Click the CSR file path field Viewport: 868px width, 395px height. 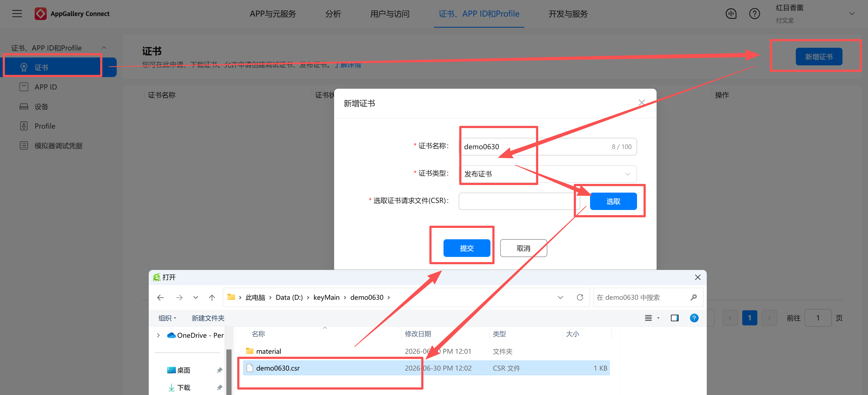(519, 201)
